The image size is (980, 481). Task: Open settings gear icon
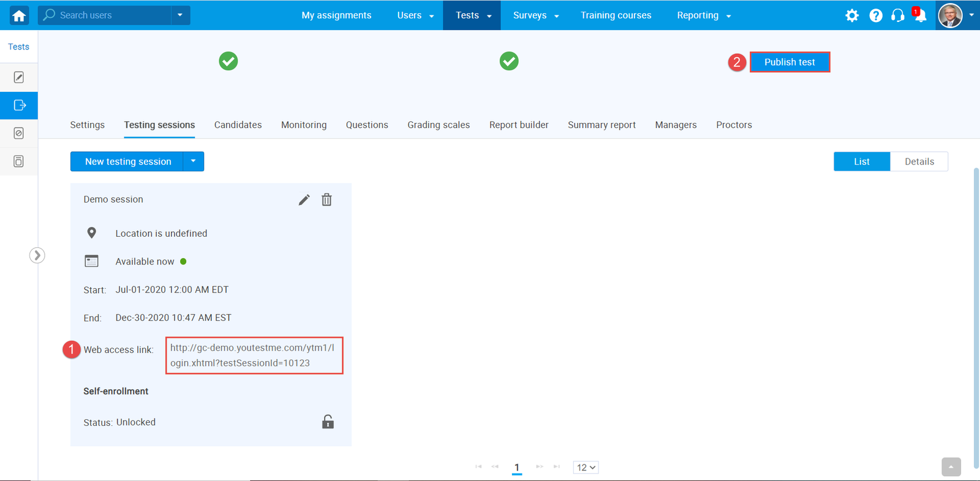pos(852,16)
